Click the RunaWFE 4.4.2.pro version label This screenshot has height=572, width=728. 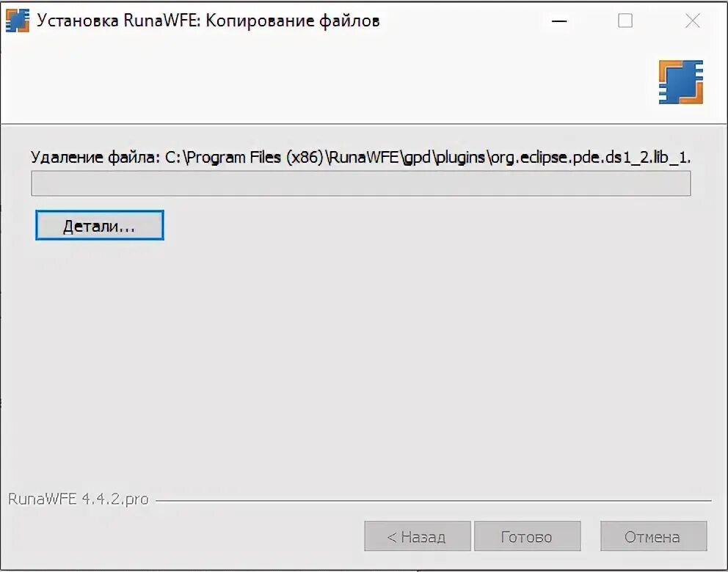click(x=79, y=499)
